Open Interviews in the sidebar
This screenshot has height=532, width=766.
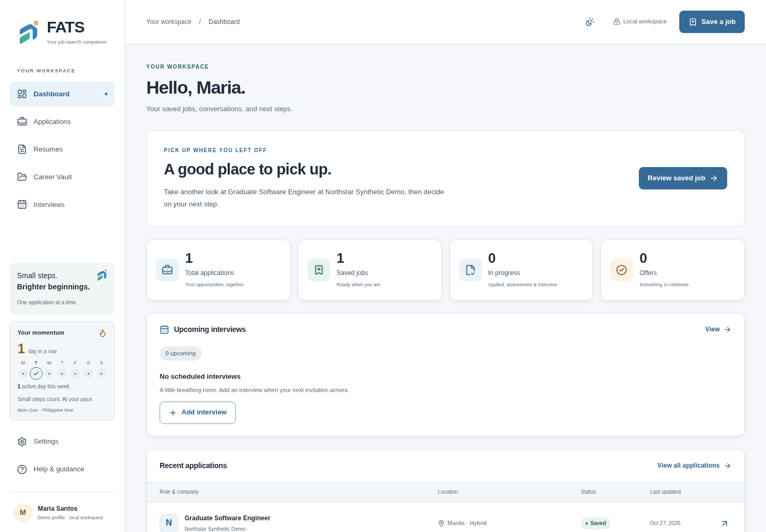[x=62, y=205]
